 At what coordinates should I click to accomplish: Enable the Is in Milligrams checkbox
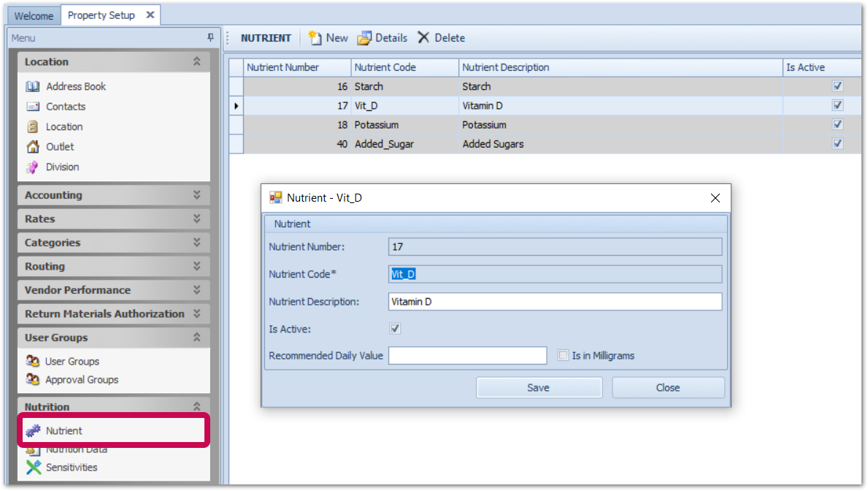[563, 356]
